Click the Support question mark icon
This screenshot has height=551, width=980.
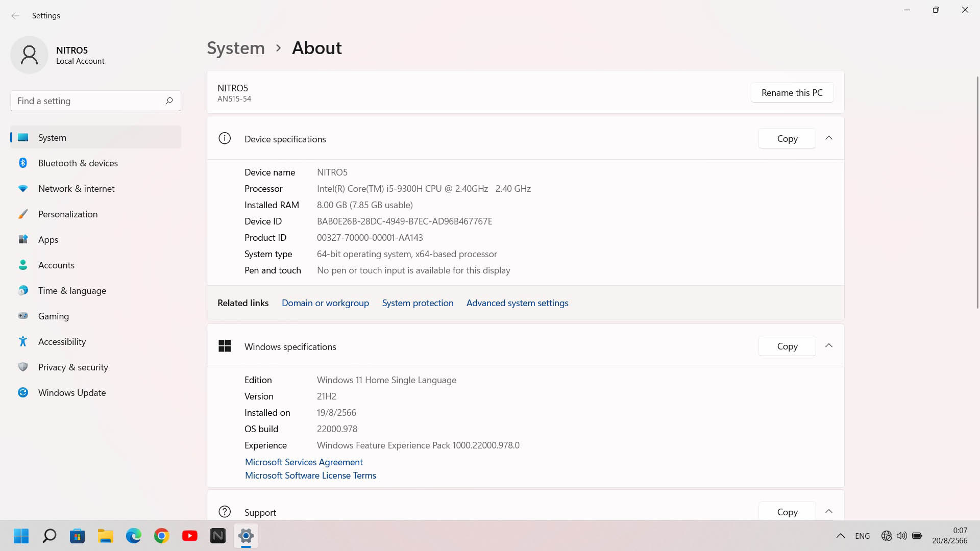pyautogui.click(x=225, y=511)
